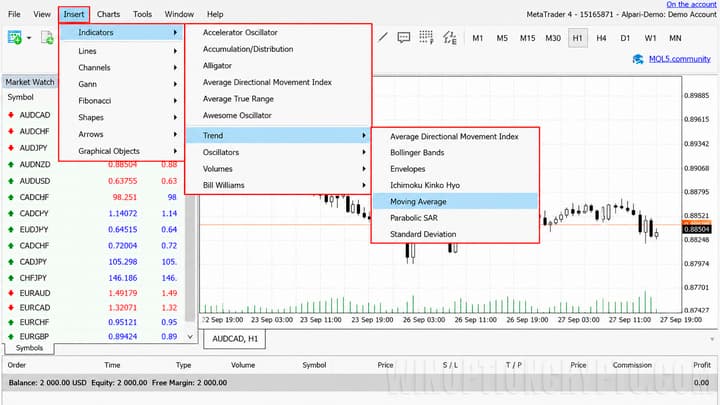The width and height of the screenshot is (720, 405).
Task: Select the text label comment tool
Action: coord(404,38)
